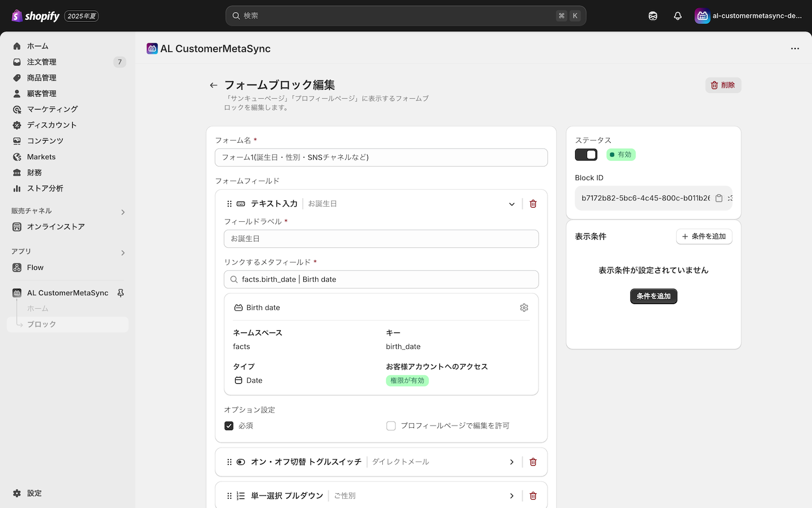Click the 2025年夏 edition badge

[82, 16]
